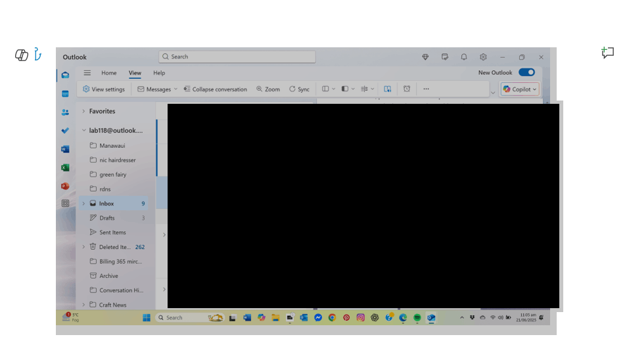Show hidden system tray icons

point(462,317)
